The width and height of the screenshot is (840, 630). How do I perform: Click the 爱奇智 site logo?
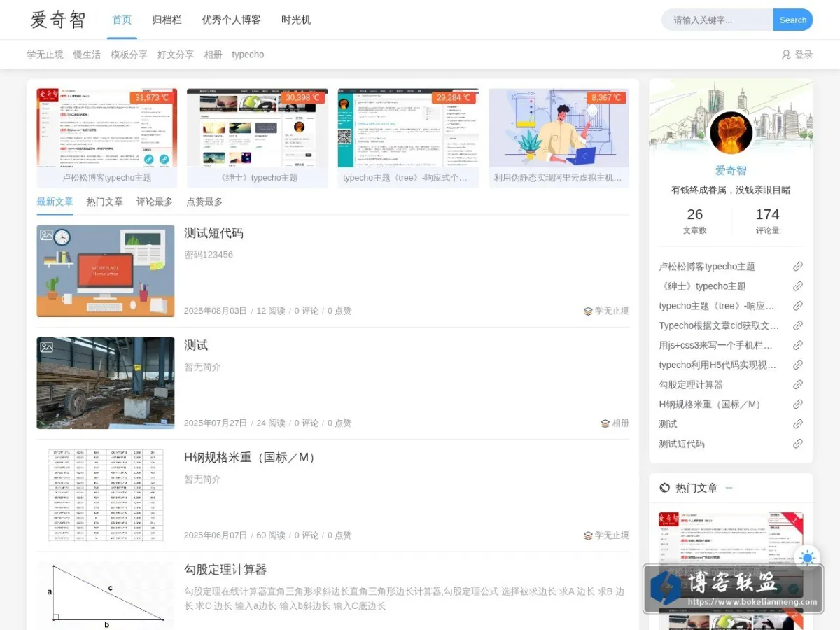tap(57, 20)
